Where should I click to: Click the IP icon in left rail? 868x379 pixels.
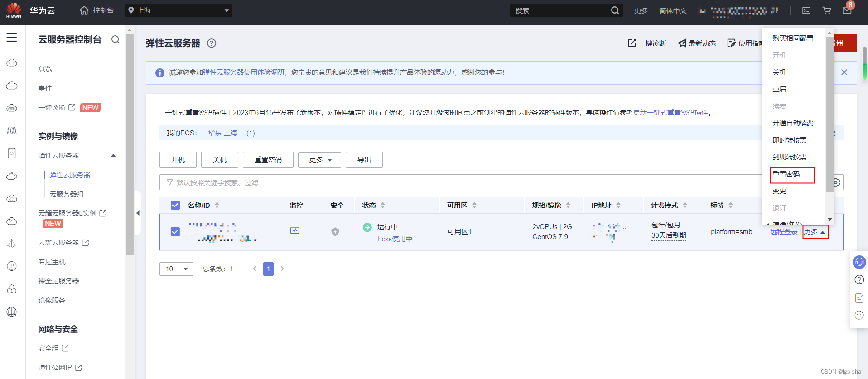[x=12, y=266]
